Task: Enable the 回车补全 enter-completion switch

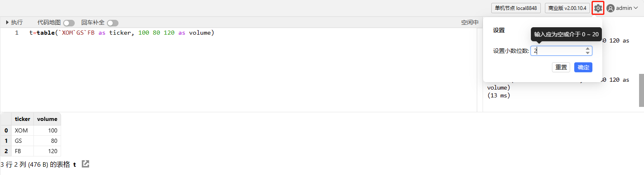Action: (112, 23)
